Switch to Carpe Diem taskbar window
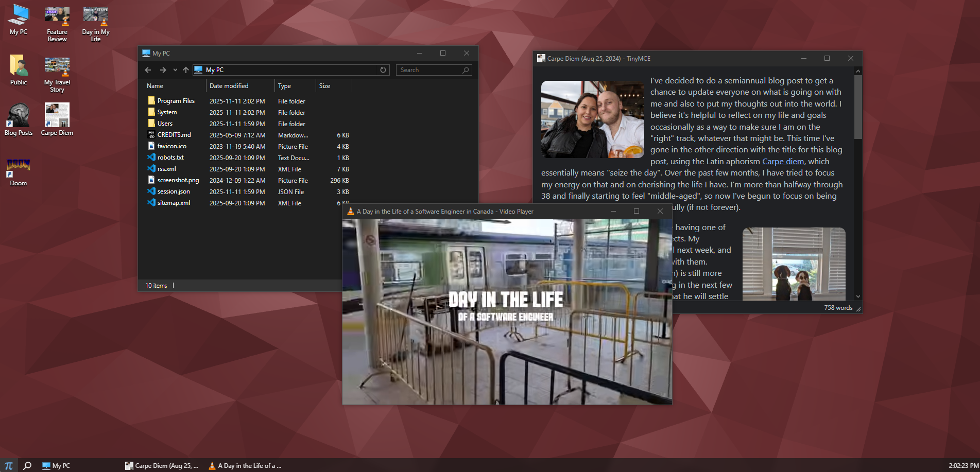 (162, 465)
